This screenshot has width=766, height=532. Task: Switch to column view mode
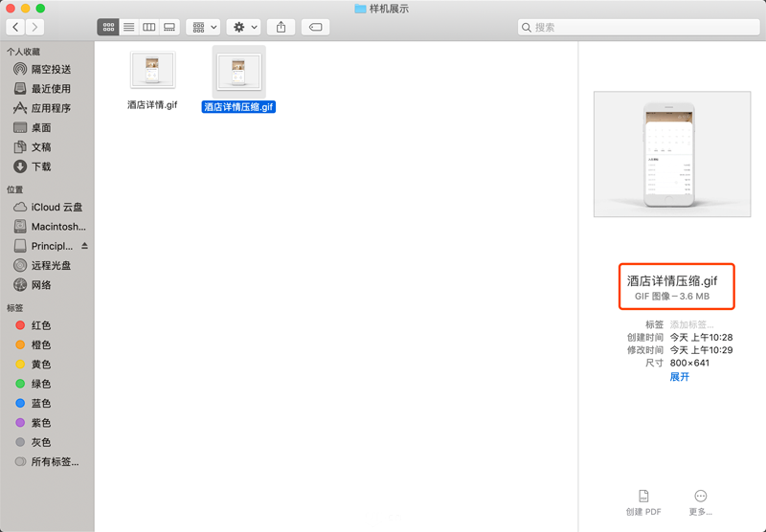[x=149, y=28]
